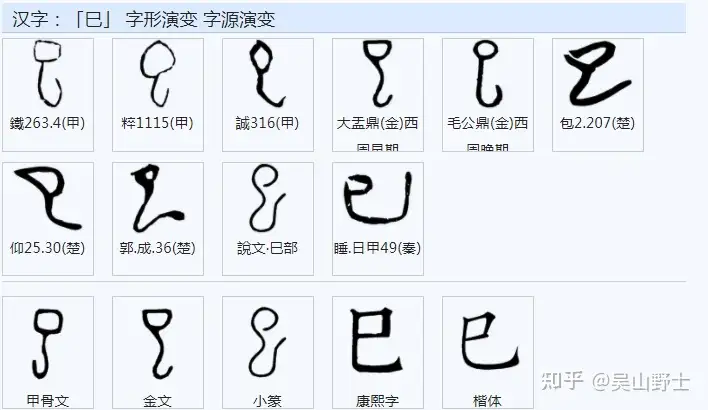Click the 金文 label
The image size is (708, 410).
[x=158, y=401]
